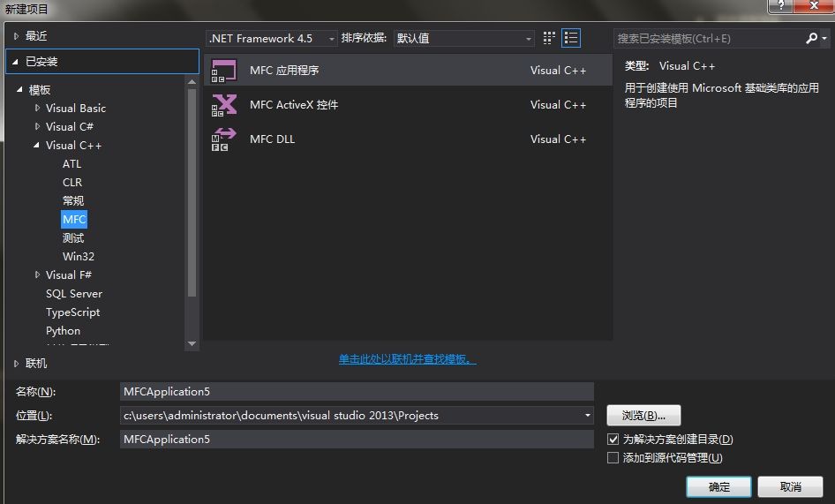835x504 pixels.
Task: Open link to find templates online
Action: click(408, 359)
